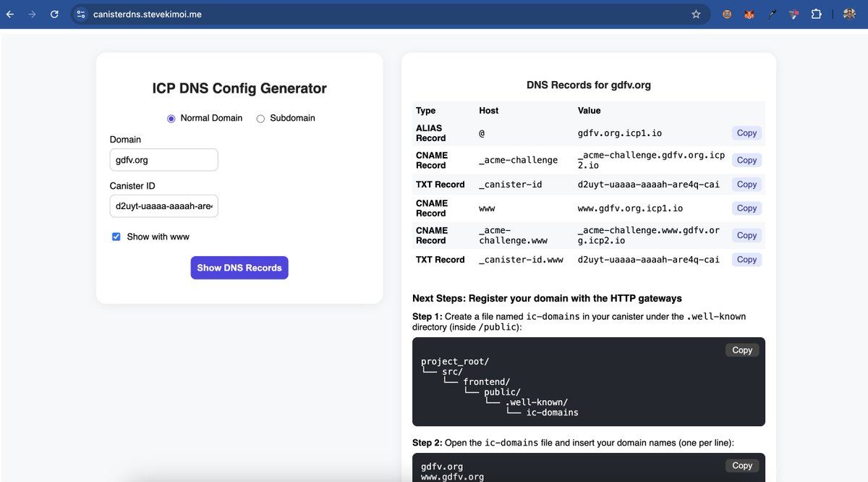Click the Next Steps heading text
Viewport: 868px width, 482px height.
coord(547,298)
